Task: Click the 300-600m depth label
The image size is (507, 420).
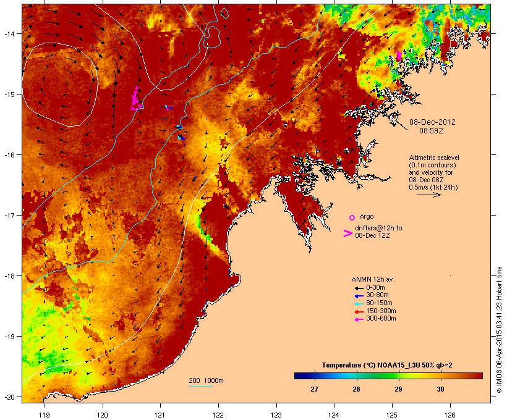Action: (381, 319)
